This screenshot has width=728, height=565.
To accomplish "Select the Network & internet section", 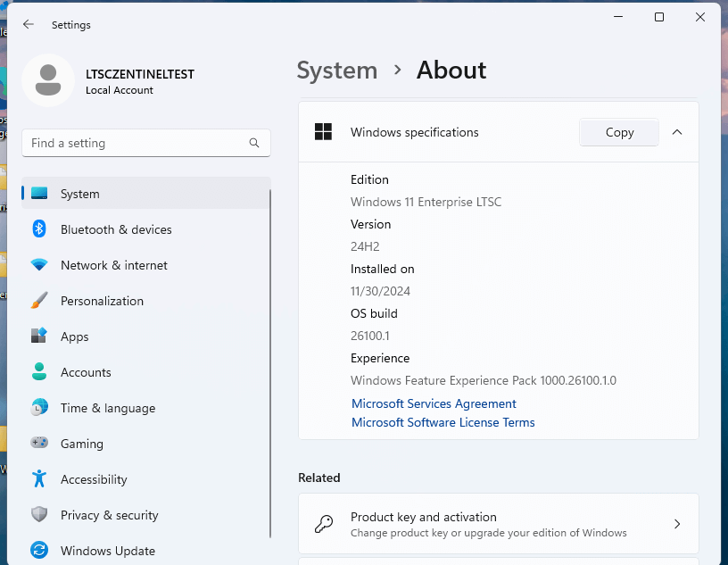I will 114,265.
